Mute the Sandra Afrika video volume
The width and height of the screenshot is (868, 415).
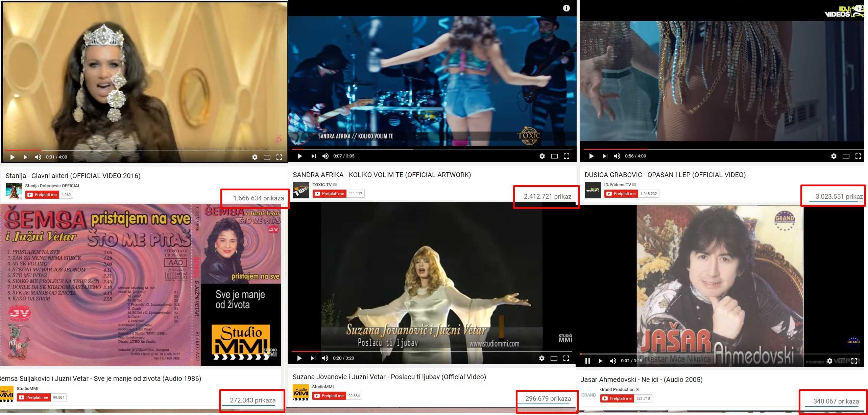325,156
